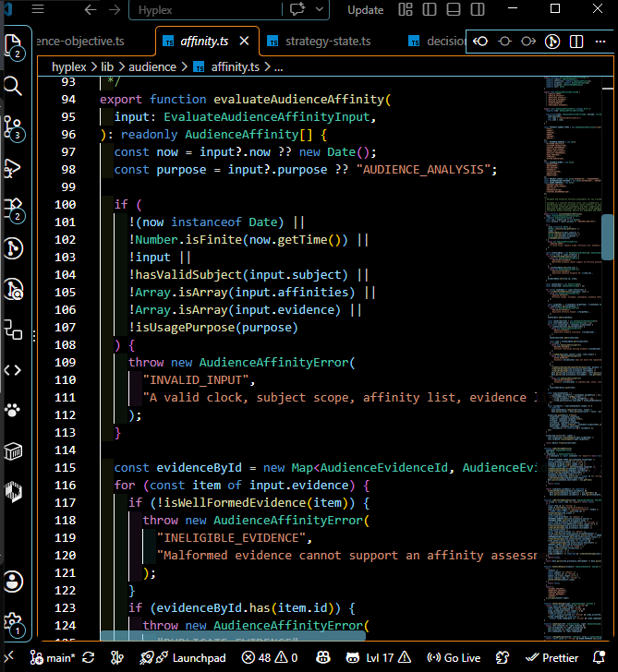The height and width of the screenshot is (672, 618).
Task: Open Launchpad in the status bar
Action: [183, 657]
